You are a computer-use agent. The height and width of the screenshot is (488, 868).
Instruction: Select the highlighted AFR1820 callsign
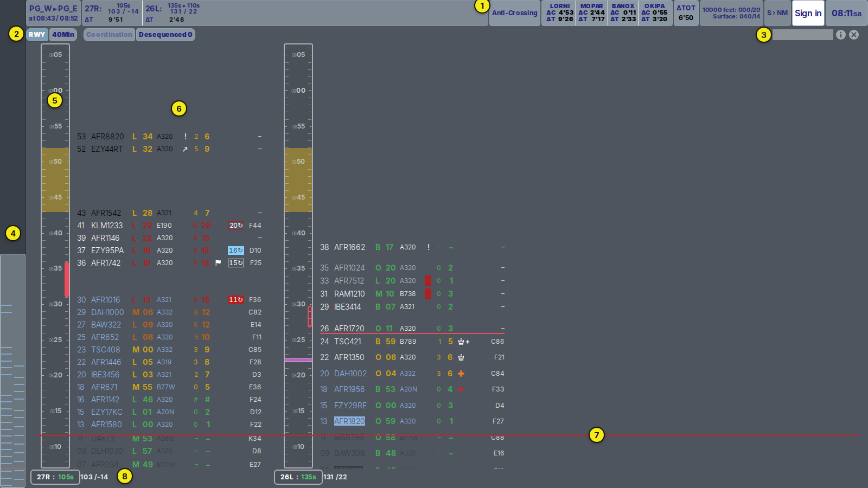[x=349, y=421]
